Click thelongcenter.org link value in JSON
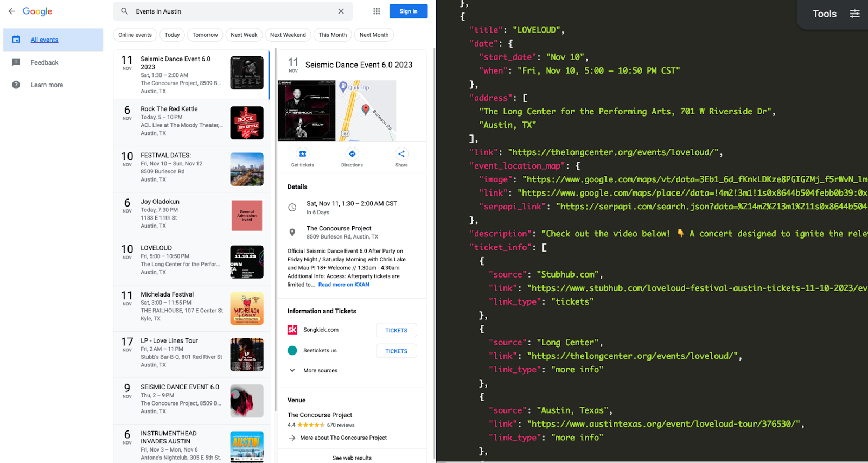868x463 pixels. (615, 152)
